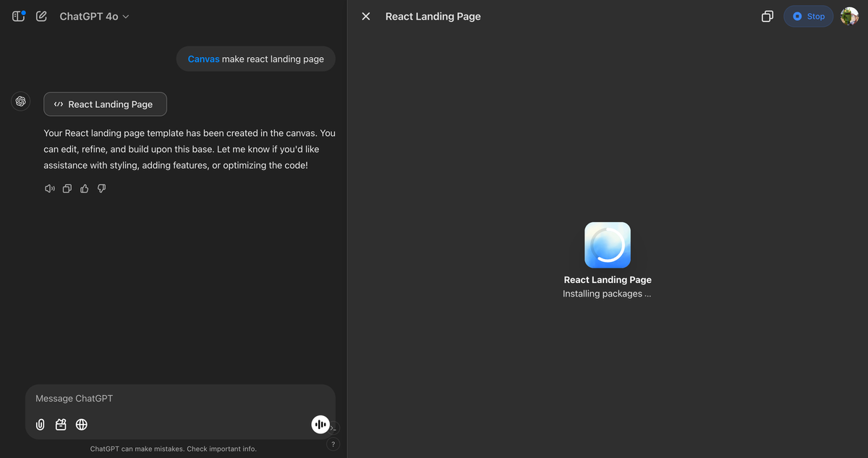The height and width of the screenshot is (458, 868).
Task: Attach a file with the paperclip icon
Action: [41, 425]
